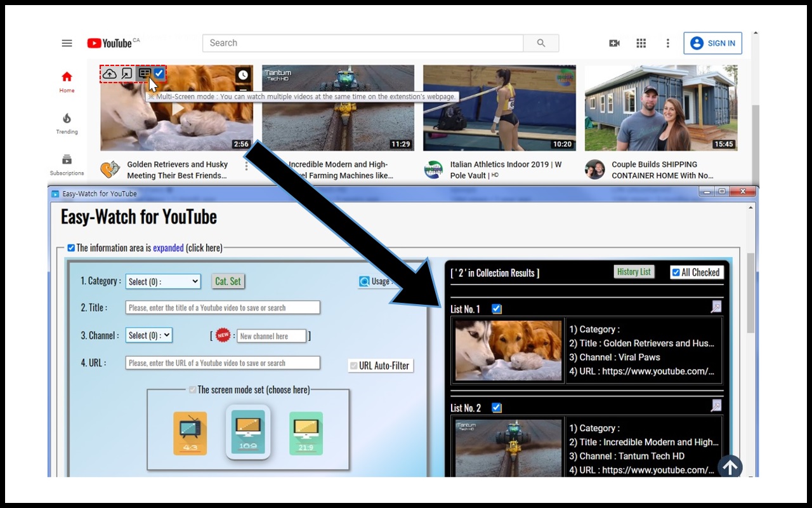This screenshot has width=812, height=508.
Task: Open the YouTube hamburger guide menu
Action: pos(67,43)
